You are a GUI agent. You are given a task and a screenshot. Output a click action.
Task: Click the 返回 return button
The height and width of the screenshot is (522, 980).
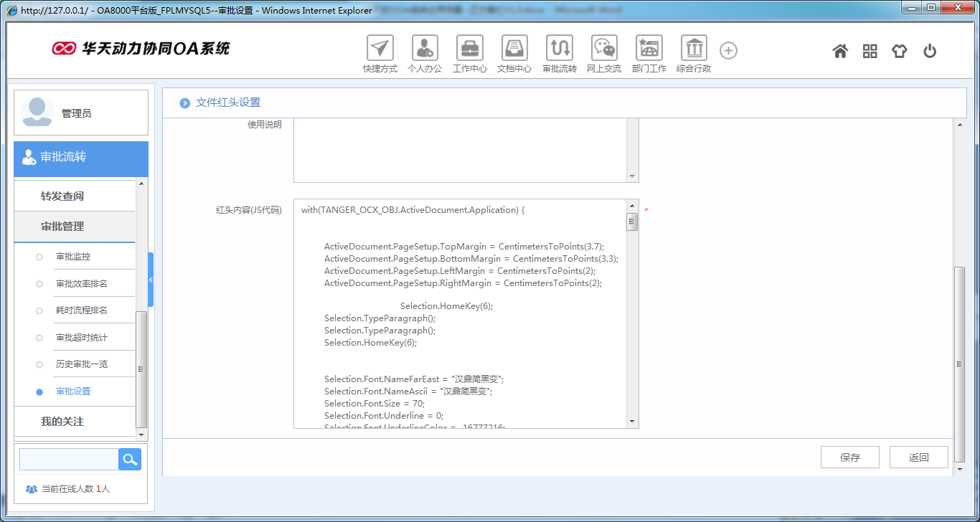click(x=918, y=457)
